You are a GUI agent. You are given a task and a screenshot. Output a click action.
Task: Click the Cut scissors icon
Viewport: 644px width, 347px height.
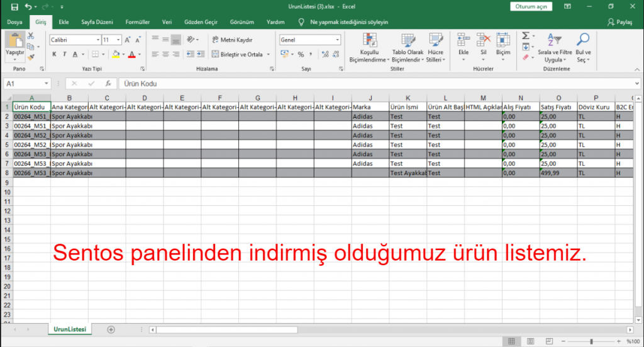click(x=31, y=37)
